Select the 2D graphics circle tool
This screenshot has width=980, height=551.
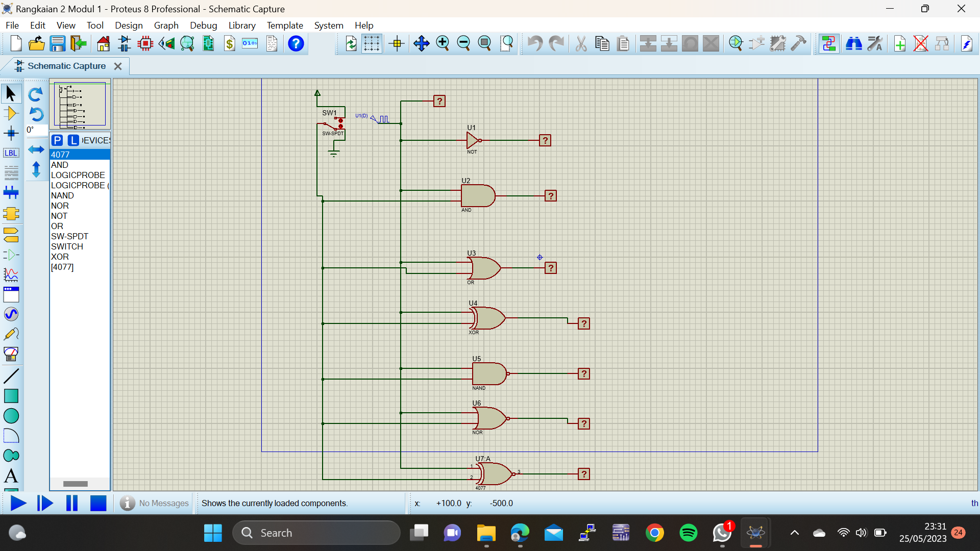11,416
